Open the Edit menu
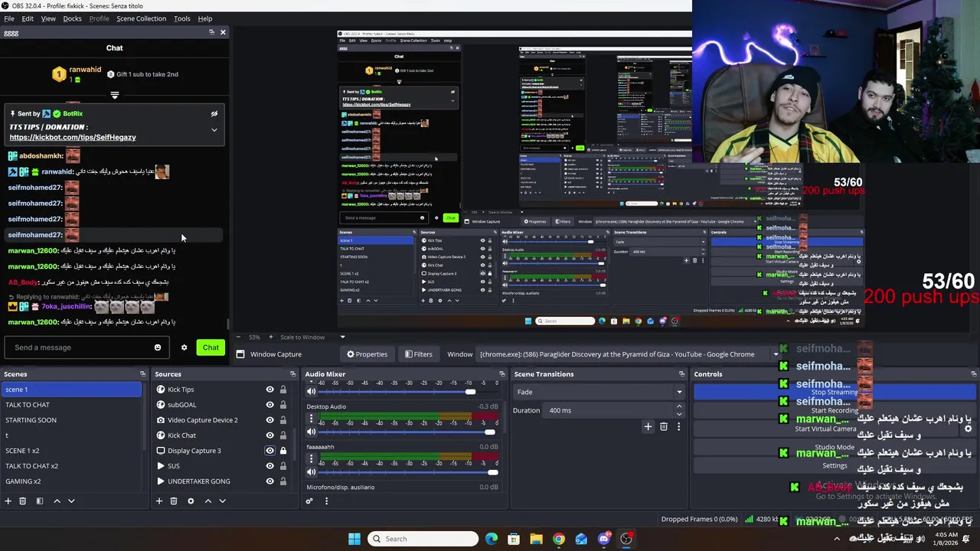 point(28,18)
